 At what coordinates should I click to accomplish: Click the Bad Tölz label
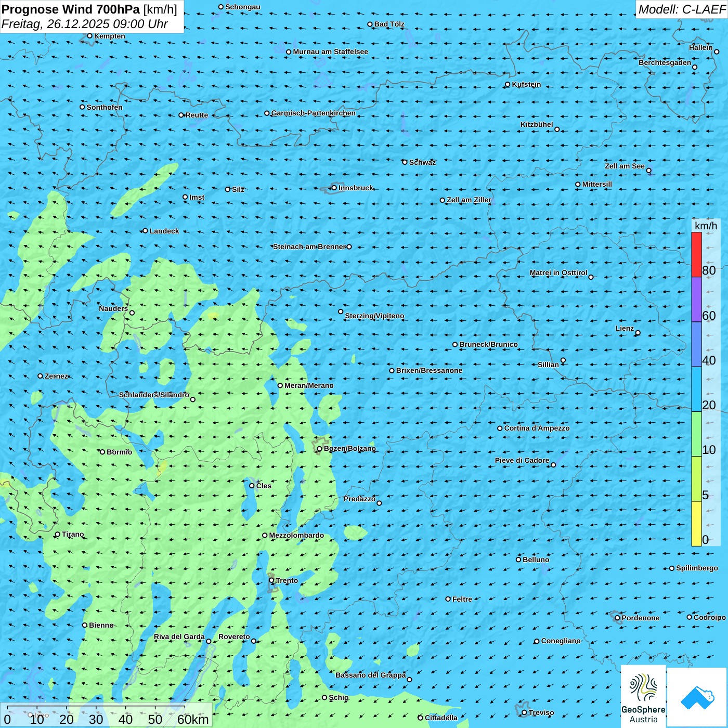coord(389,24)
